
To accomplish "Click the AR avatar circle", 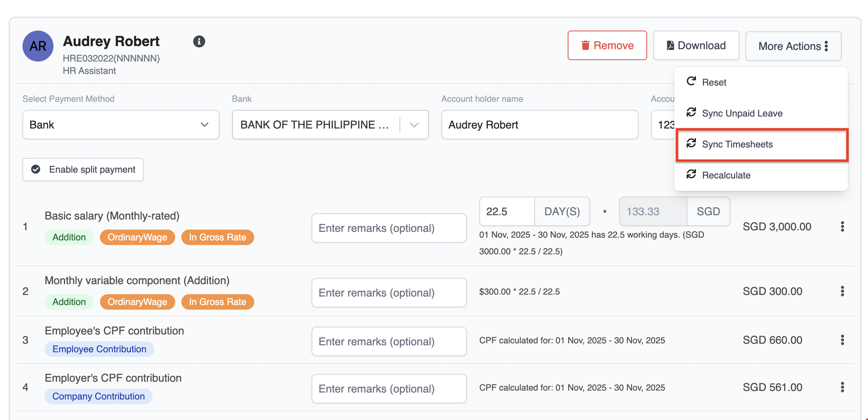I will (x=38, y=46).
